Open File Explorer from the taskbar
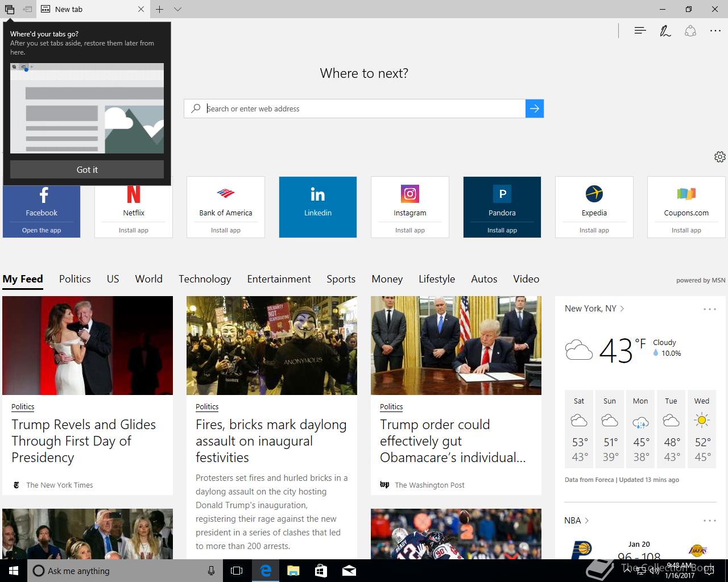 tap(293, 571)
